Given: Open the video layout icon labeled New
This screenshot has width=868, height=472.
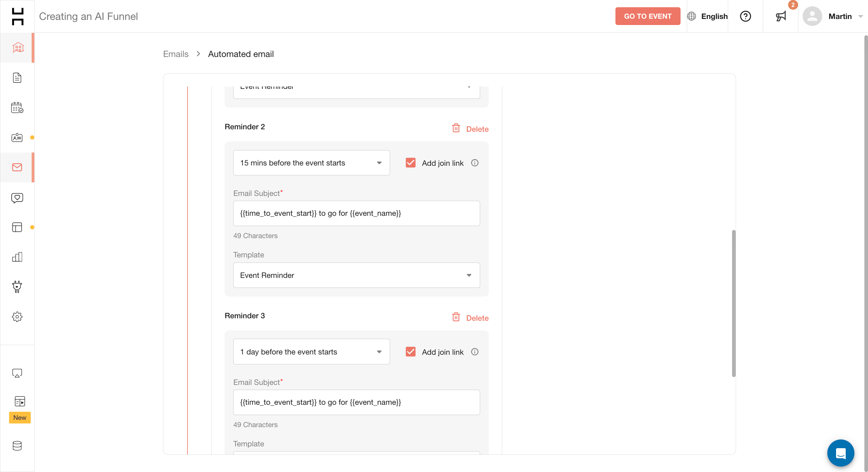Looking at the screenshot, I should (x=20, y=401).
